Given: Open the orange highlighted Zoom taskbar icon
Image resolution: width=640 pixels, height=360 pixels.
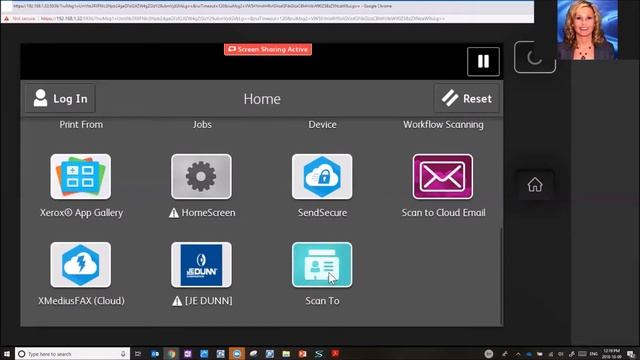Looking at the screenshot, I should point(237,354).
